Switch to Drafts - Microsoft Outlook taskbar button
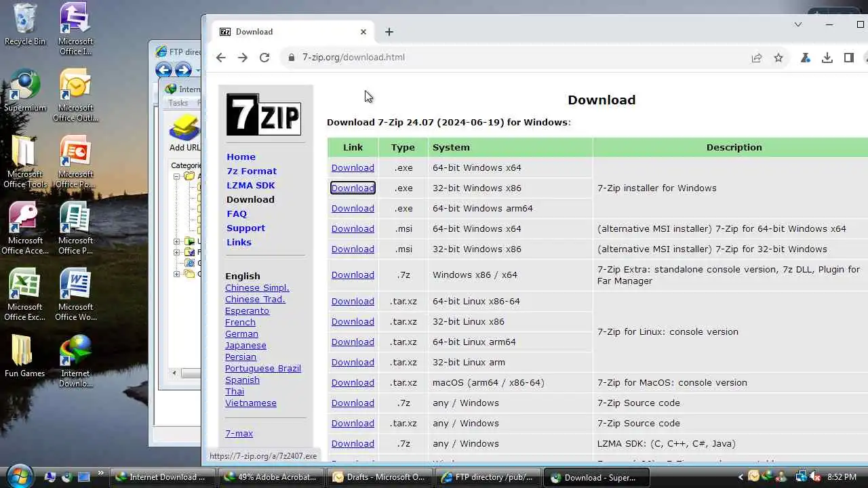The image size is (868, 488). (x=379, y=477)
